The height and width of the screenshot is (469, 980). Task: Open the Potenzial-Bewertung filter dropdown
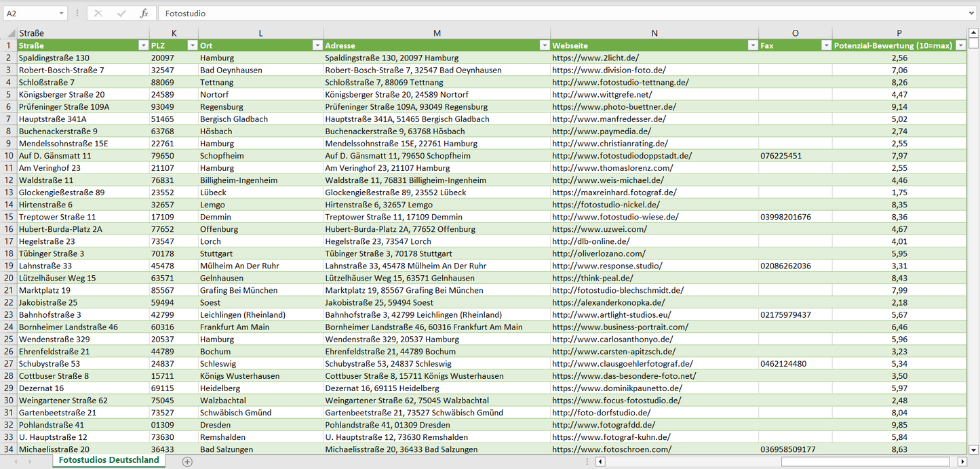coord(960,45)
